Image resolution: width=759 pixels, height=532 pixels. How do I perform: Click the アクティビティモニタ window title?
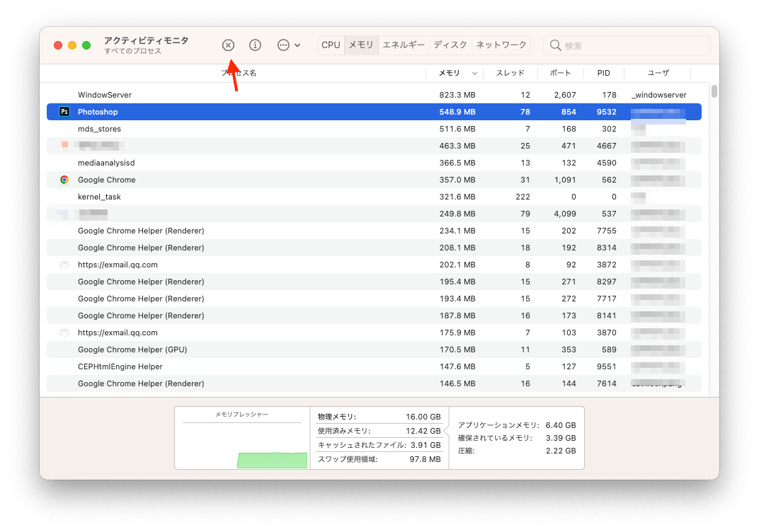pos(146,40)
